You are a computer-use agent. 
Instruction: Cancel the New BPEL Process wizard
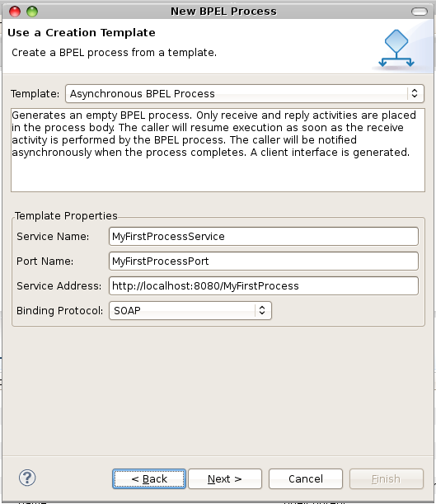click(x=306, y=478)
